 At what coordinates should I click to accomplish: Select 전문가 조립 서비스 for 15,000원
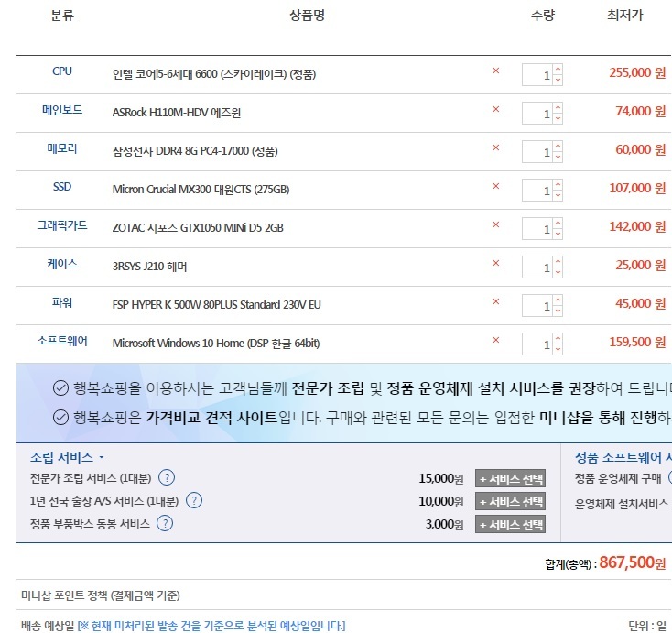pos(511,478)
